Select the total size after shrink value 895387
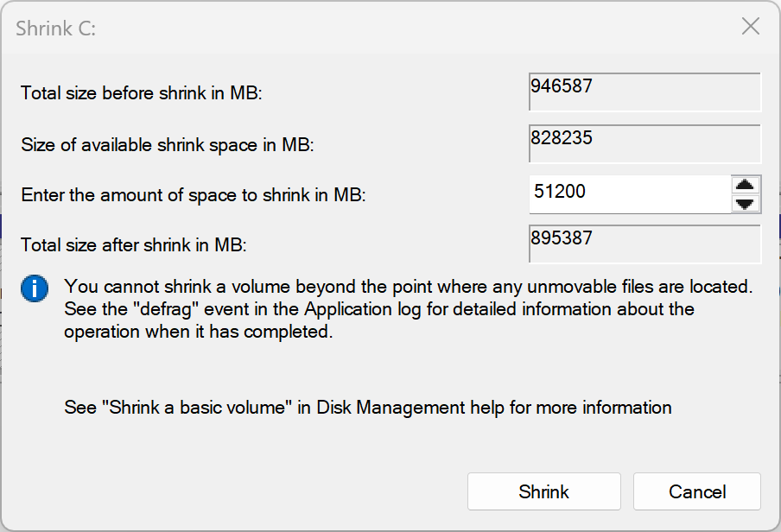Screen dimensions: 781x532 [645, 244]
